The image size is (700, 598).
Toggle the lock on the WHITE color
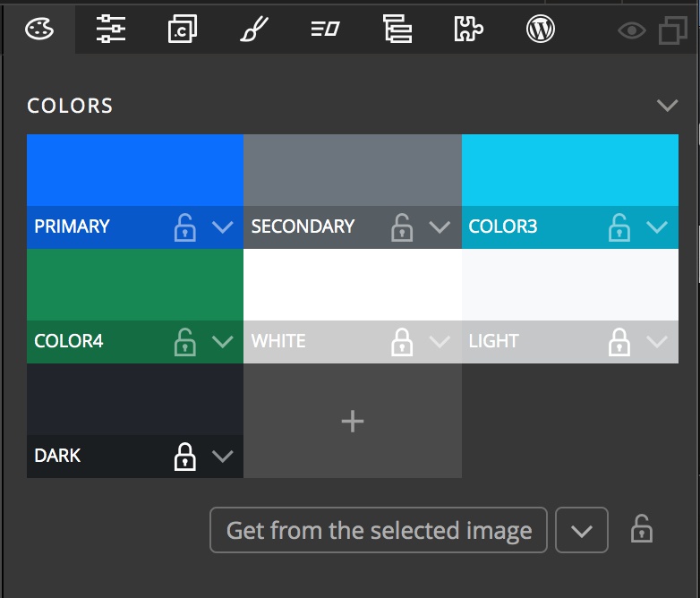click(x=402, y=342)
